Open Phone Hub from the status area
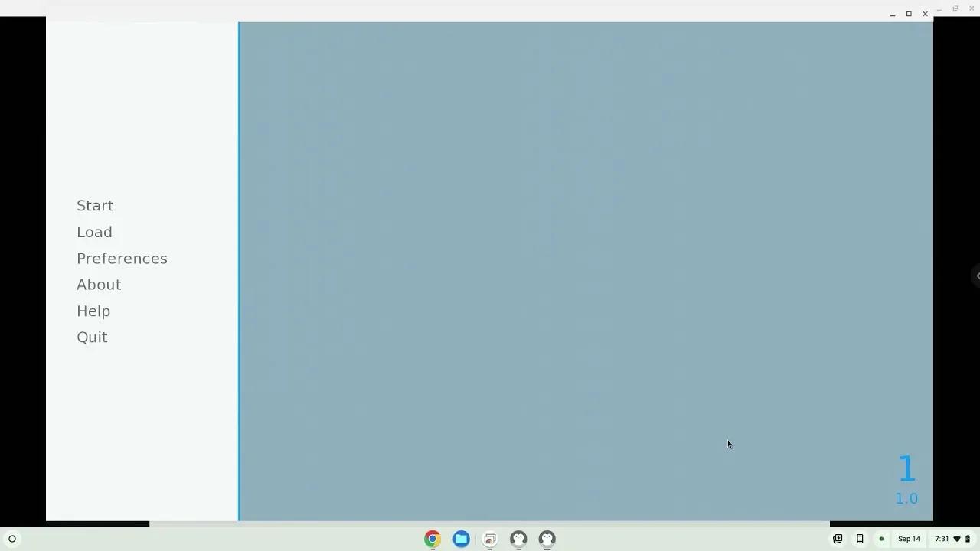The width and height of the screenshot is (980, 551). (860, 539)
